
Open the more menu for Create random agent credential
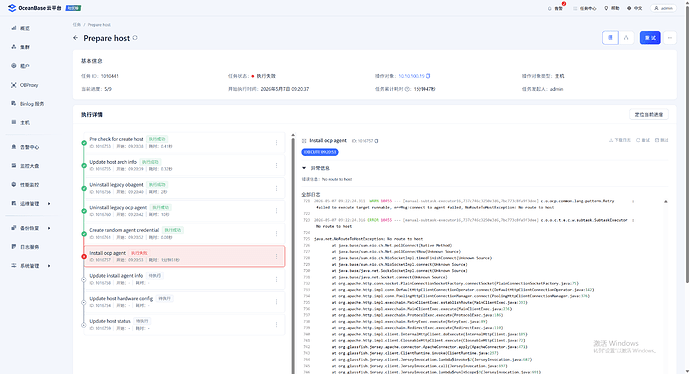(x=276, y=234)
